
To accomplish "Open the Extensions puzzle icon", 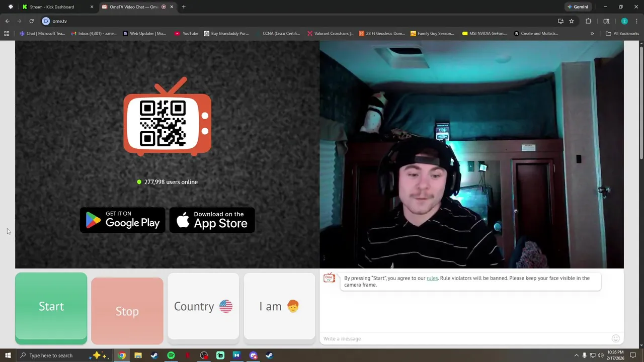I will point(588,21).
